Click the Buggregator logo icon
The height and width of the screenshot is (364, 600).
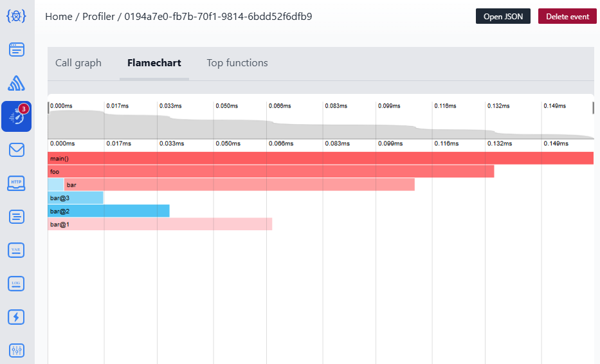(17, 16)
